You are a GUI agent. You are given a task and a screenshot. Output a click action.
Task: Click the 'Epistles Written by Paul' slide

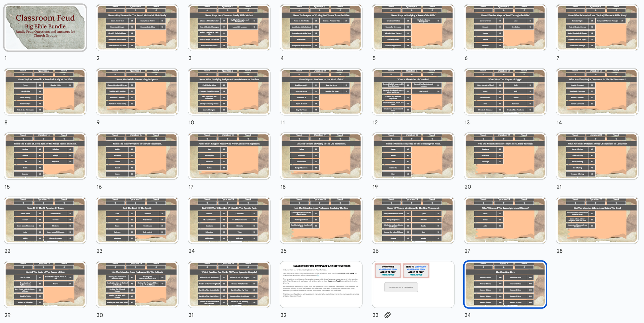(x=229, y=221)
